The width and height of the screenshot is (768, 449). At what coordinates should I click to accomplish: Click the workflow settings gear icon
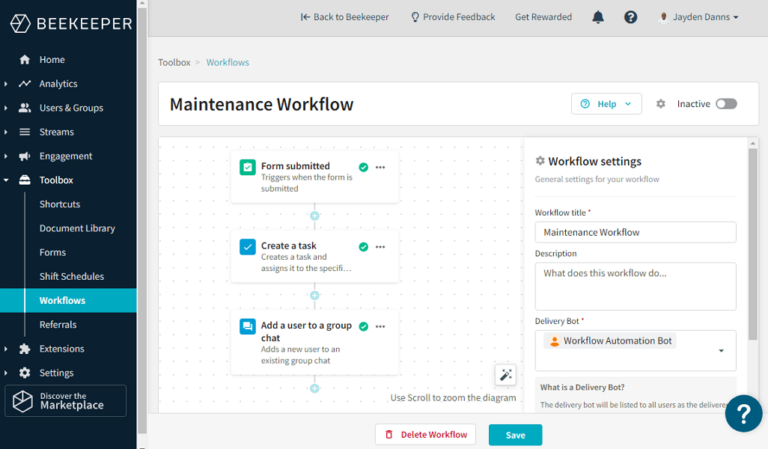pyautogui.click(x=661, y=104)
